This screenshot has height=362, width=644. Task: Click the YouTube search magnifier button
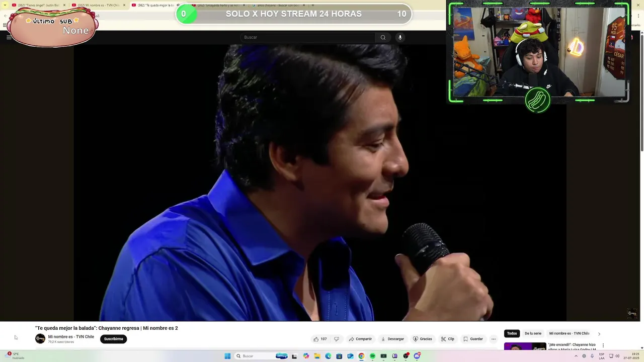pos(383,37)
